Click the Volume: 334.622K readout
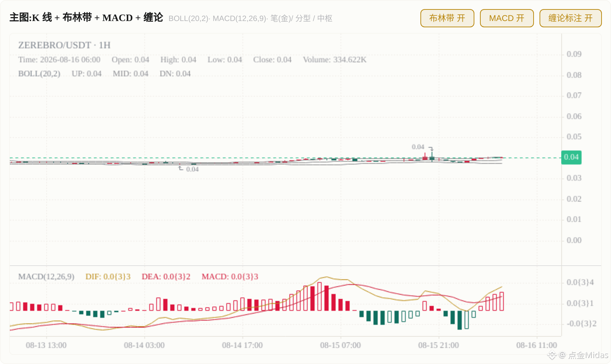The height and width of the screenshot is (364, 611). pos(335,60)
